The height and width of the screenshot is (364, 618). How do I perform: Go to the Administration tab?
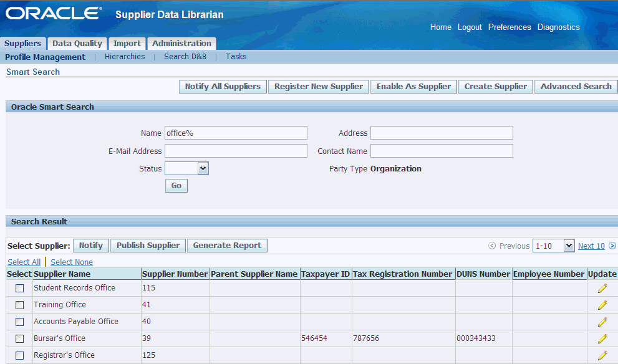pyautogui.click(x=181, y=44)
